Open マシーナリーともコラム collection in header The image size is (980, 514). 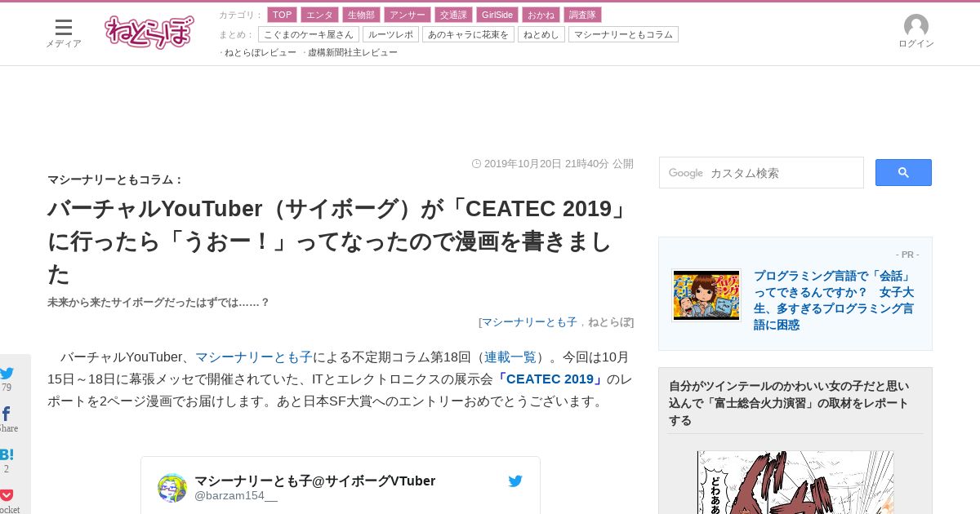click(x=623, y=34)
